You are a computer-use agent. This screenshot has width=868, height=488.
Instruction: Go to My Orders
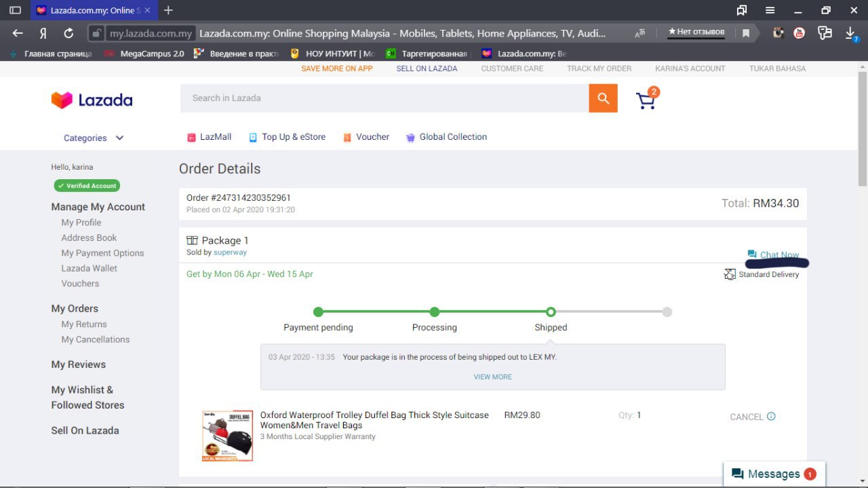tap(75, 308)
